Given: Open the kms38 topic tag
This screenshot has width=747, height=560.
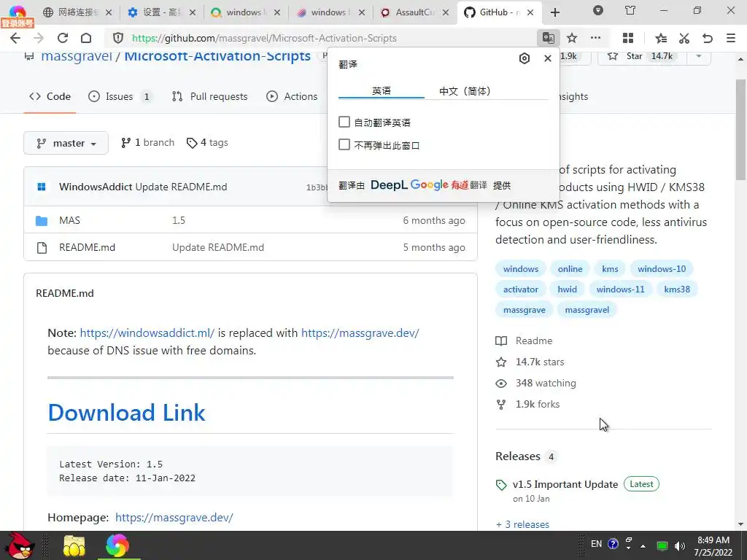Looking at the screenshot, I should coord(677,289).
